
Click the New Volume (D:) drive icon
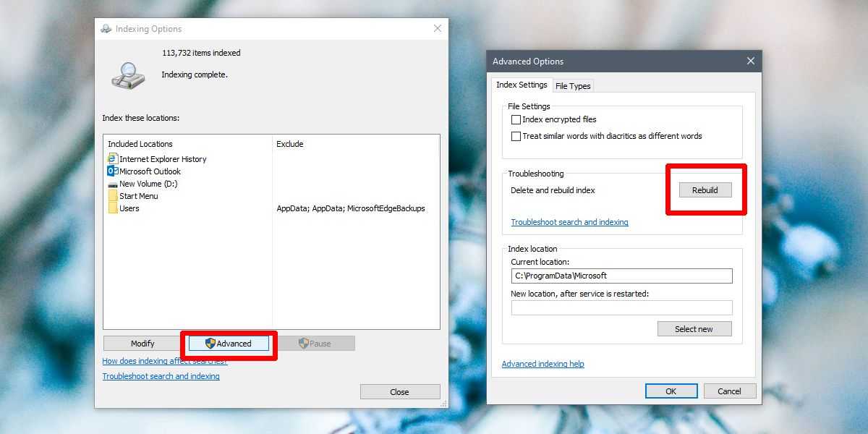112,184
